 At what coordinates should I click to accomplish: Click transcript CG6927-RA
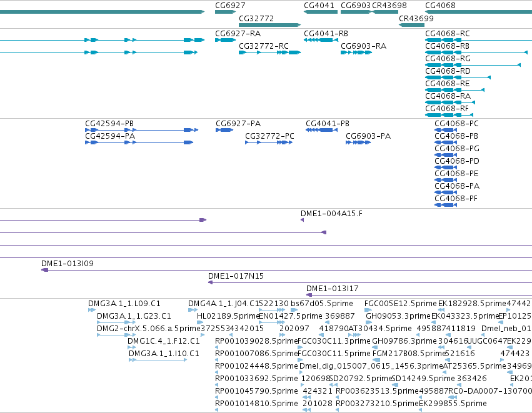pyautogui.click(x=238, y=34)
